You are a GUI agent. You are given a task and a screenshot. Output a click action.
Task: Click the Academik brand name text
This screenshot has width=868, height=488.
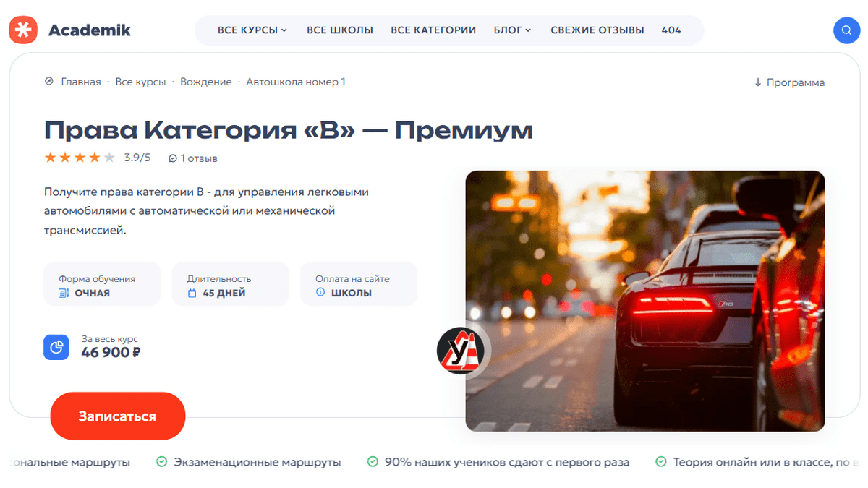[90, 30]
